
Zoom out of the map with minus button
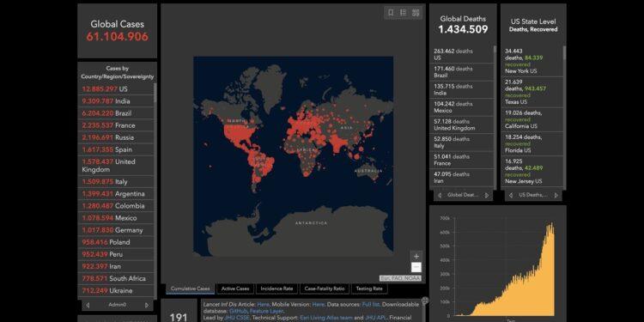416,267
